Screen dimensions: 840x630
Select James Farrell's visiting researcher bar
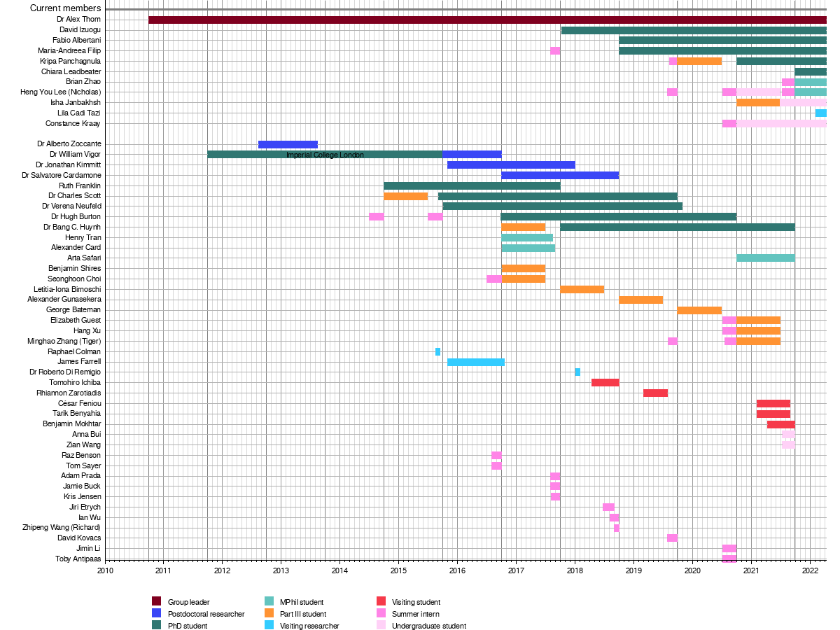(476, 362)
